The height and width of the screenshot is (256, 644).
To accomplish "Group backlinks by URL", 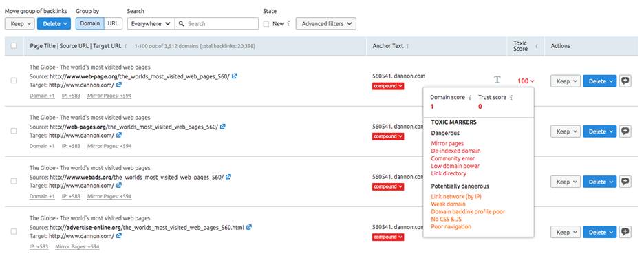I will pos(113,23).
